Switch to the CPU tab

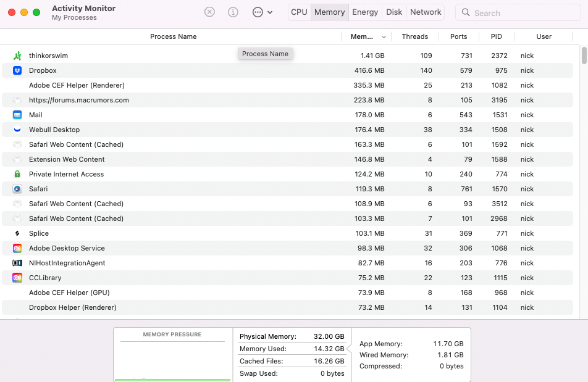point(299,12)
